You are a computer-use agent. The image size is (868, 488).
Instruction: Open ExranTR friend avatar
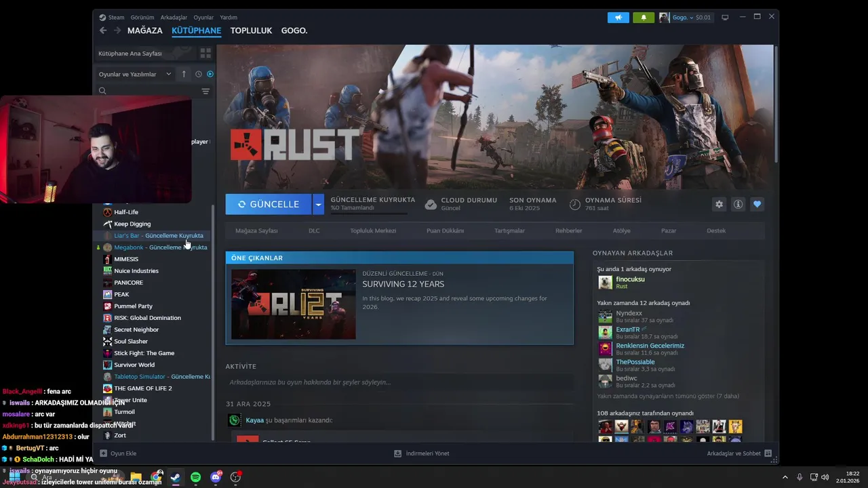[605, 332]
